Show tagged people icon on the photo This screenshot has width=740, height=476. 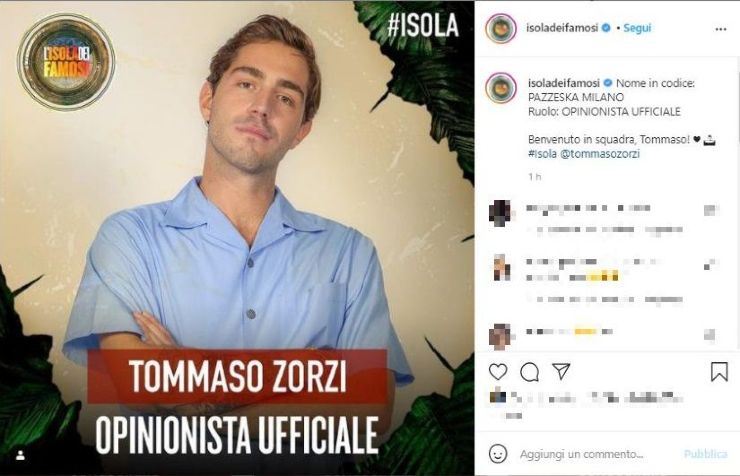tap(21, 455)
